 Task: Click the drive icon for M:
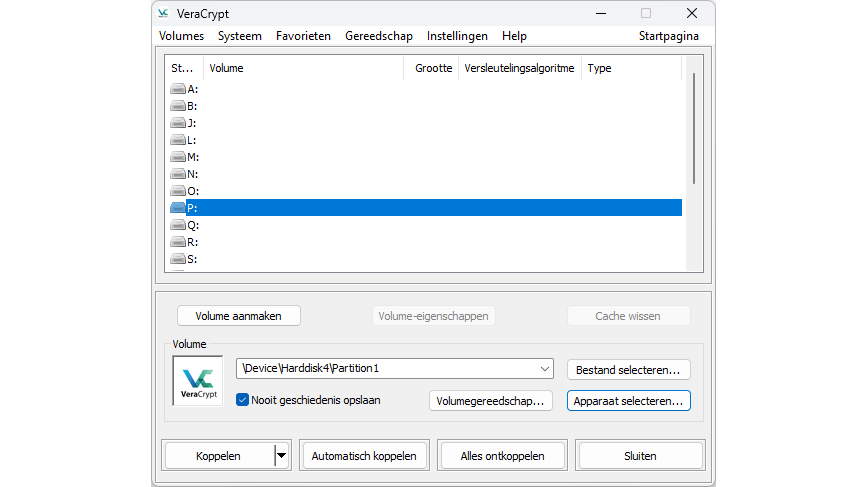click(x=178, y=157)
